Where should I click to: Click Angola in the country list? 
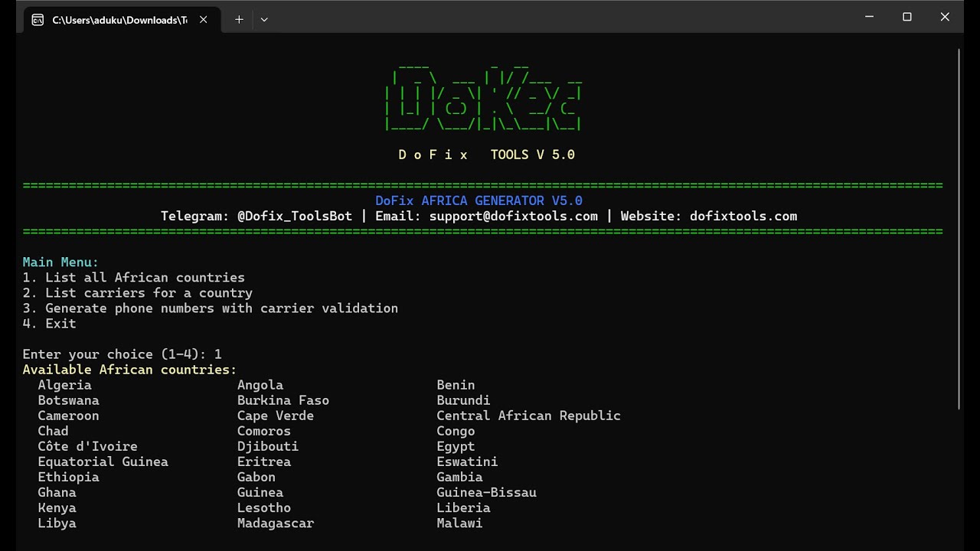tap(260, 385)
